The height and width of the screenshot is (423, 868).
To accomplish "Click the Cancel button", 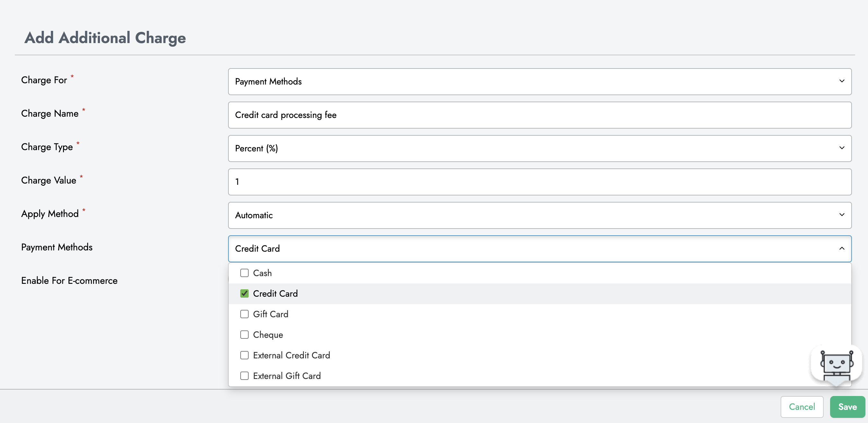I will pos(802,407).
